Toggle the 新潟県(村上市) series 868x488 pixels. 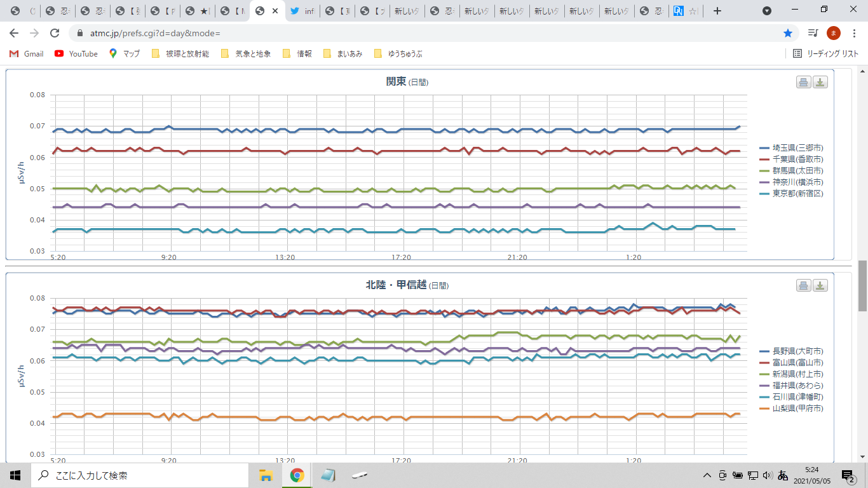791,374
